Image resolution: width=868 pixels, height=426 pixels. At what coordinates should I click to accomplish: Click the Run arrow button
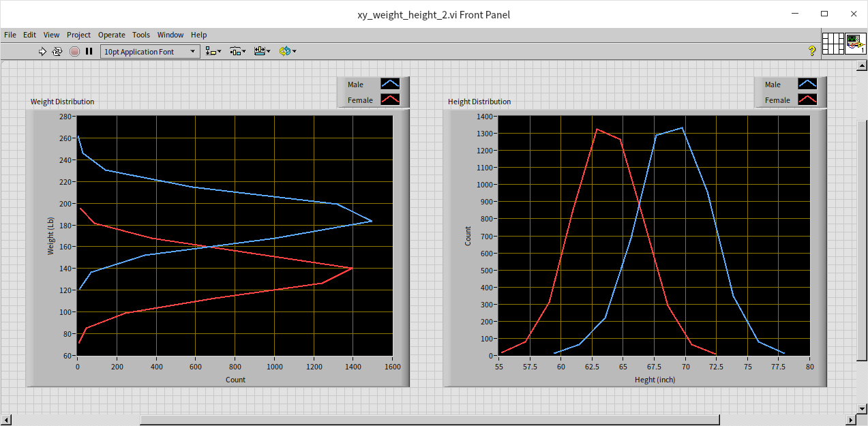[42, 51]
